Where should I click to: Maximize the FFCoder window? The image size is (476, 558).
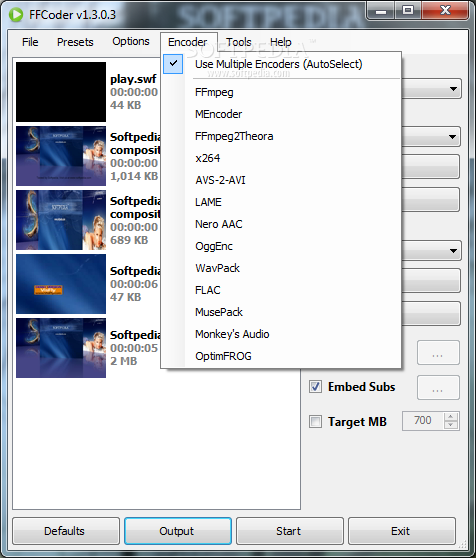[x=408, y=11]
